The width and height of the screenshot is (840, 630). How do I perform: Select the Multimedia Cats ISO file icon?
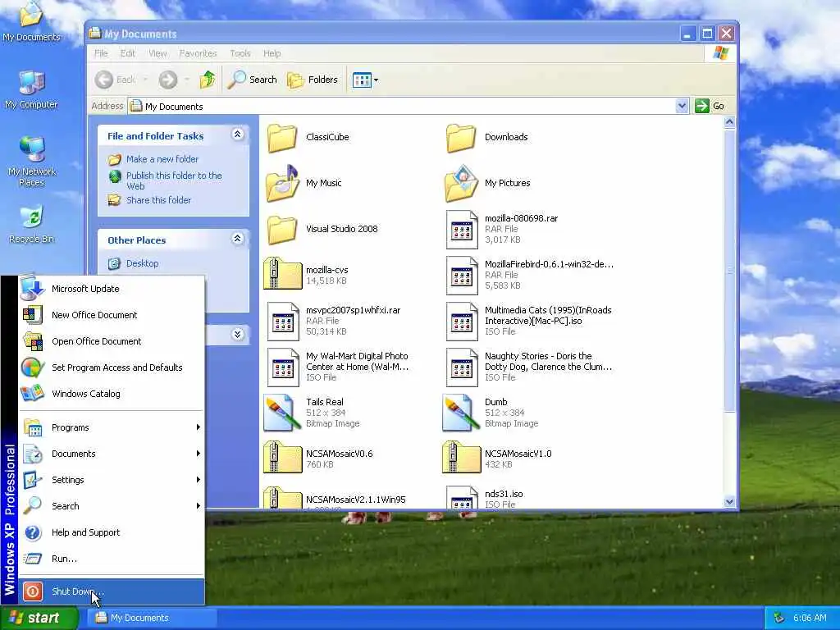(462, 322)
